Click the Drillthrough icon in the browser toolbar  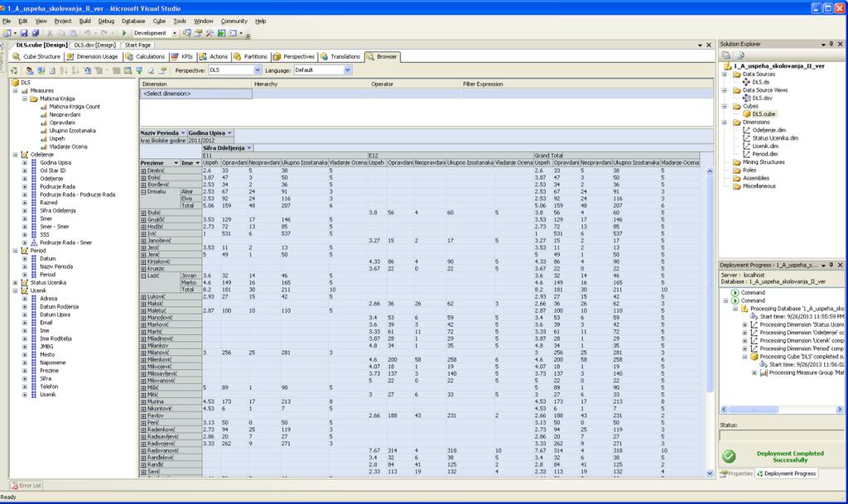click(139, 70)
